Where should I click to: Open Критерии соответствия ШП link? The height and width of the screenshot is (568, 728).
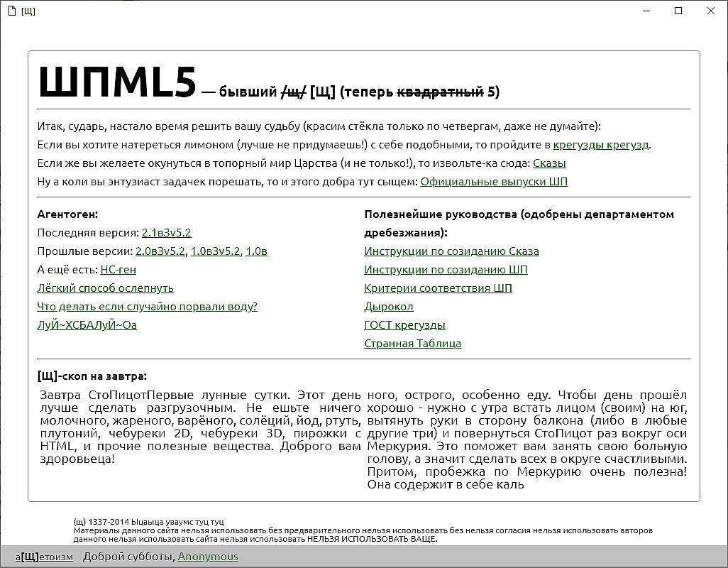pos(438,288)
